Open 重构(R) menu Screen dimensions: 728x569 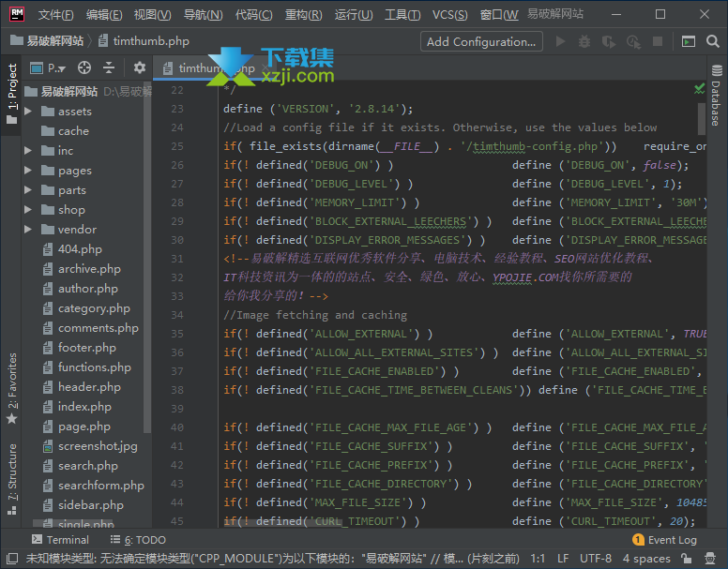point(303,15)
